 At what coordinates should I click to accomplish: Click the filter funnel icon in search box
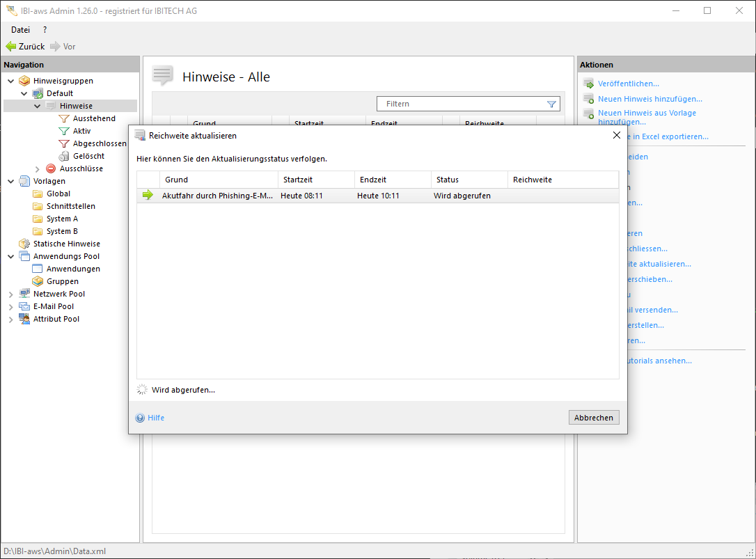pyautogui.click(x=551, y=104)
